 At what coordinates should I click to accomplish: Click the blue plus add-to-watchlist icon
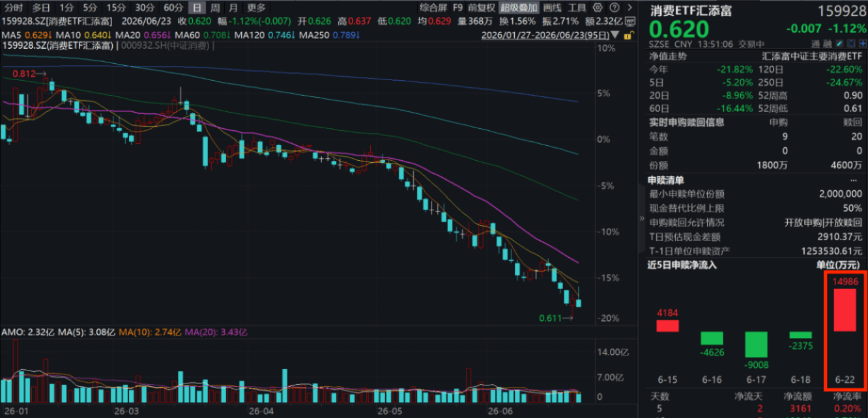tap(863, 44)
